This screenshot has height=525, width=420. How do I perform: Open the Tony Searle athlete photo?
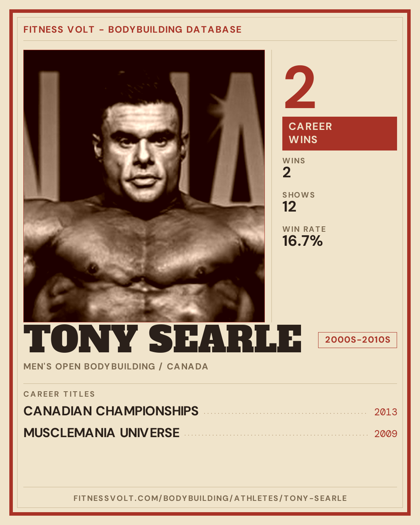(144, 186)
